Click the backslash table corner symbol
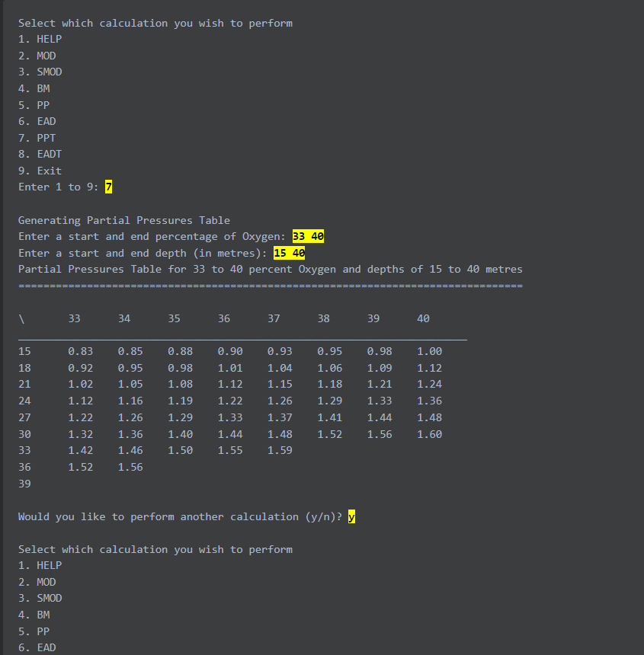The width and height of the screenshot is (644, 655). point(22,319)
